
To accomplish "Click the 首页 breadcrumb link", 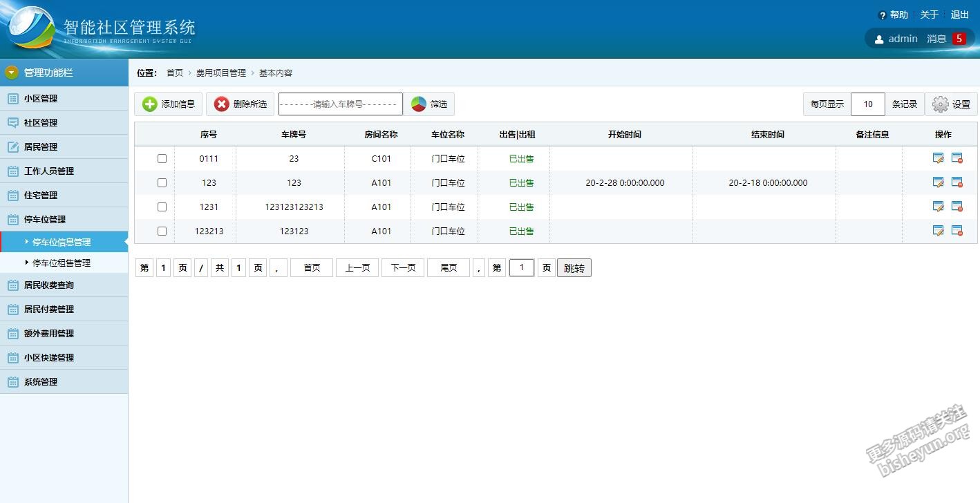I will click(x=175, y=73).
